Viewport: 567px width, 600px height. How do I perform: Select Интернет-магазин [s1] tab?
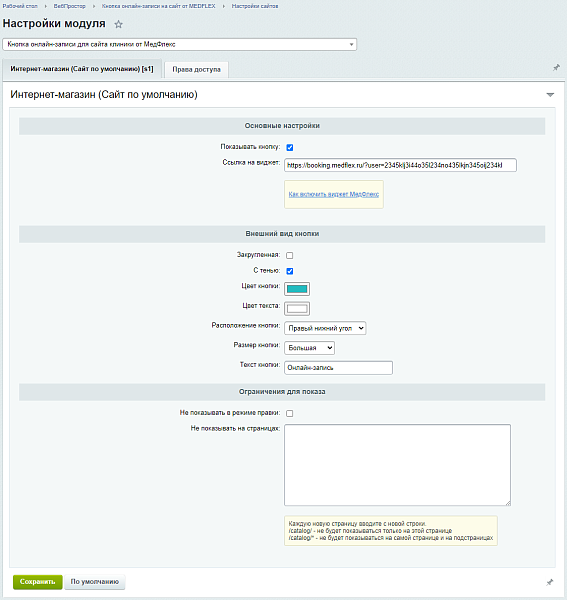[x=82, y=69]
